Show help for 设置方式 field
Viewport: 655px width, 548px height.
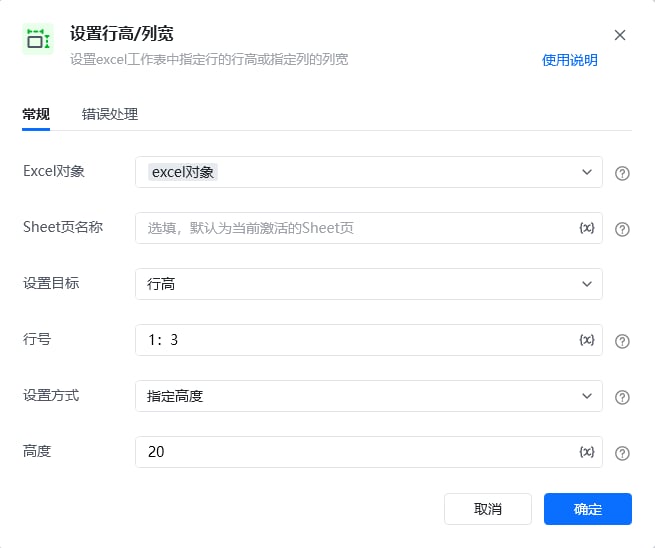coord(622,397)
